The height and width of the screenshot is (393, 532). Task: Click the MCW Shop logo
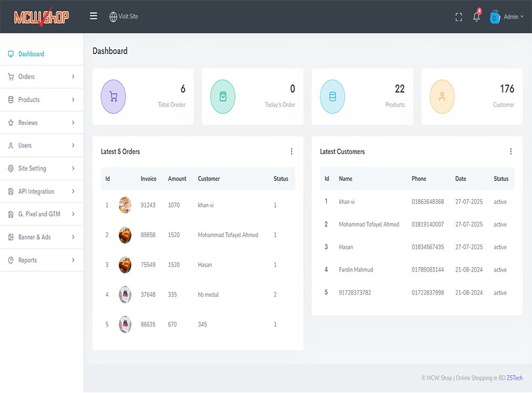[41, 17]
